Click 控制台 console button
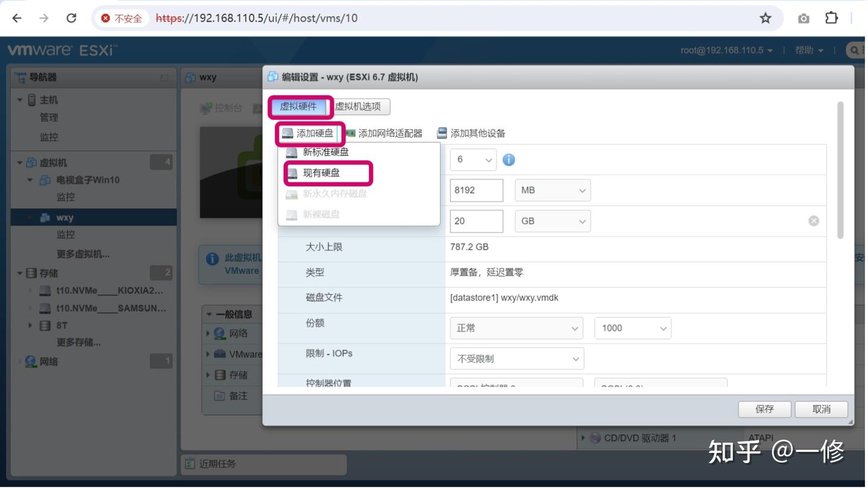Viewport: 868px width, 488px height. pyautogui.click(x=221, y=108)
